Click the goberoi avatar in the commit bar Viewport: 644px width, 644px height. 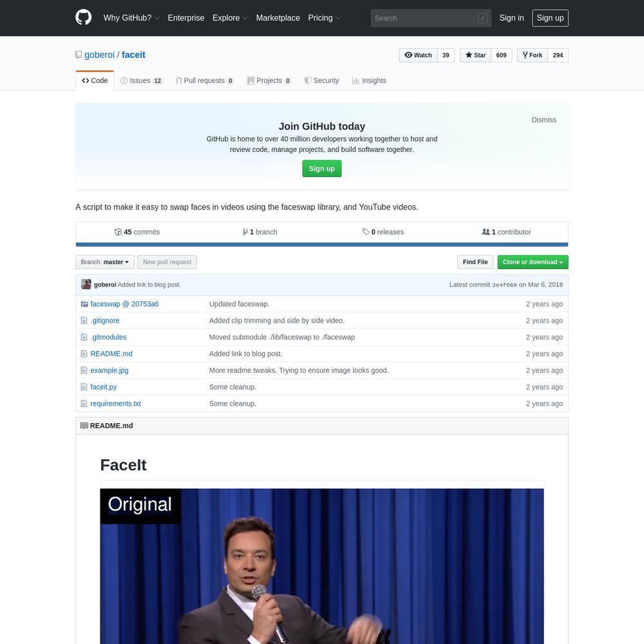86,284
